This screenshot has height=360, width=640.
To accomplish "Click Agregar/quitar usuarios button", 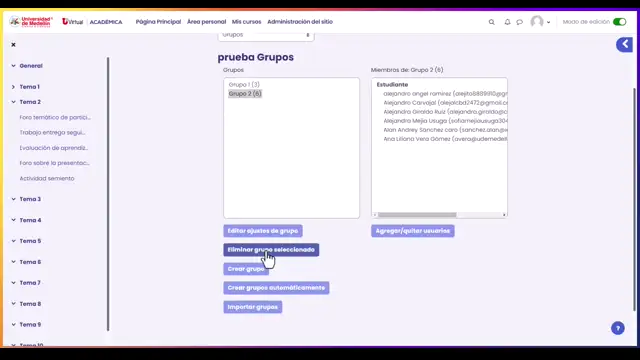I will tap(413, 231).
